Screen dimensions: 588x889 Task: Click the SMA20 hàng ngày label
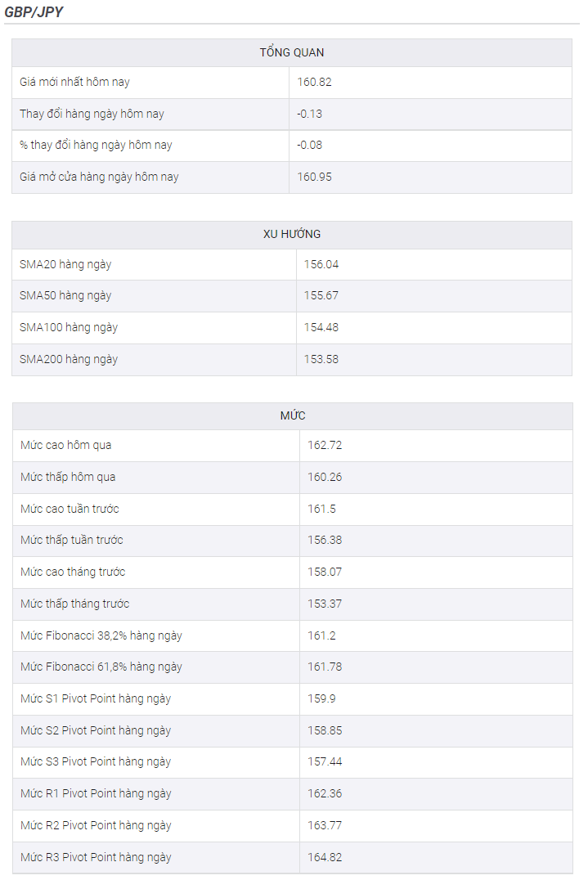[x=65, y=265]
